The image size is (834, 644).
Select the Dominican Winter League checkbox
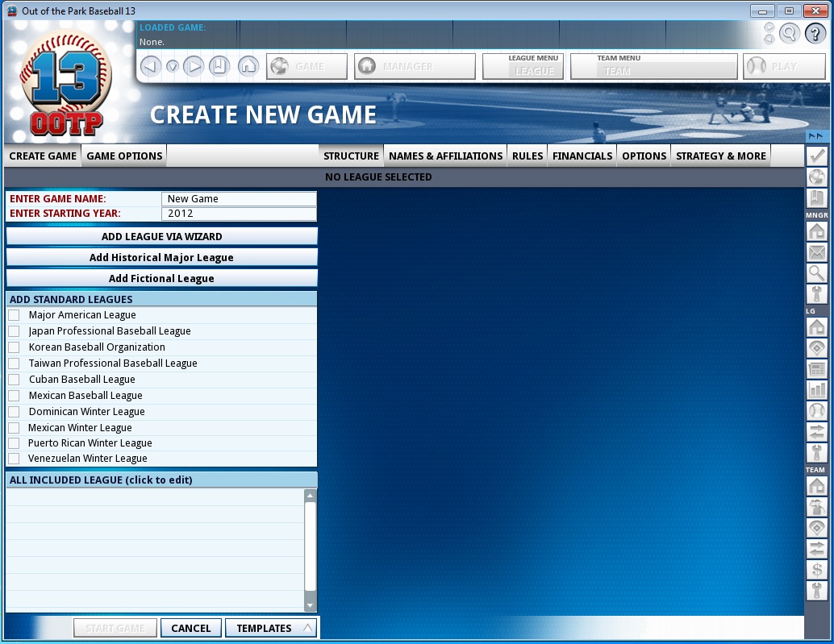pyautogui.click(x=15, y=412)
